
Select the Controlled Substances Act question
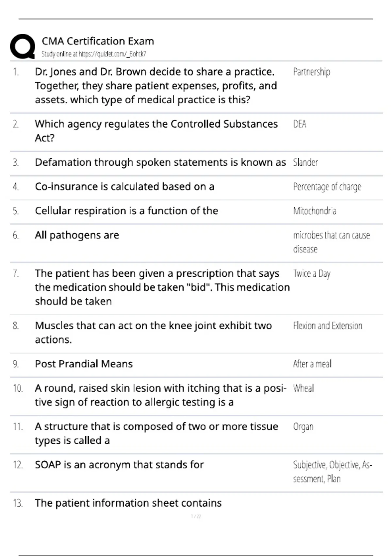tap(156, 131)
